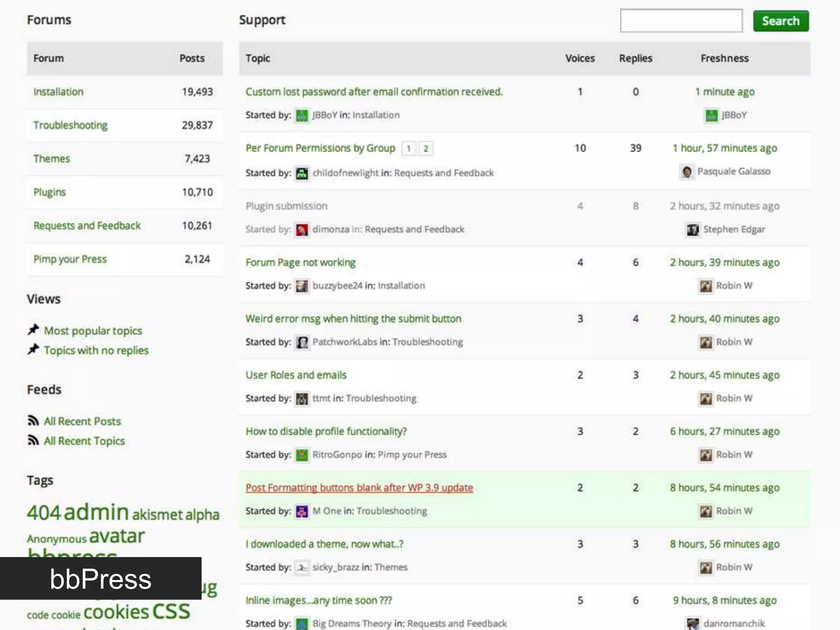Click Stephen Edgar's avatar icon
The width and height of the screenshot is (840, 630).
pos(693,230)
